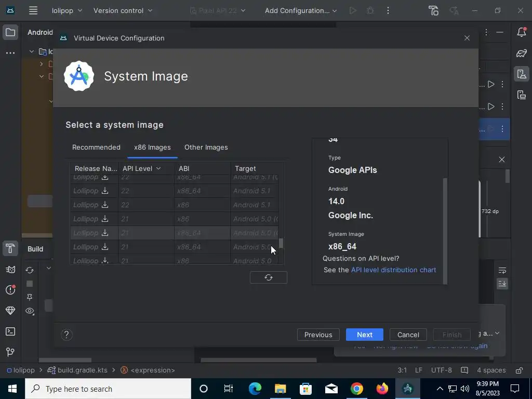Open the Notifications bell icon
The image size is (532, 399).
522,32
